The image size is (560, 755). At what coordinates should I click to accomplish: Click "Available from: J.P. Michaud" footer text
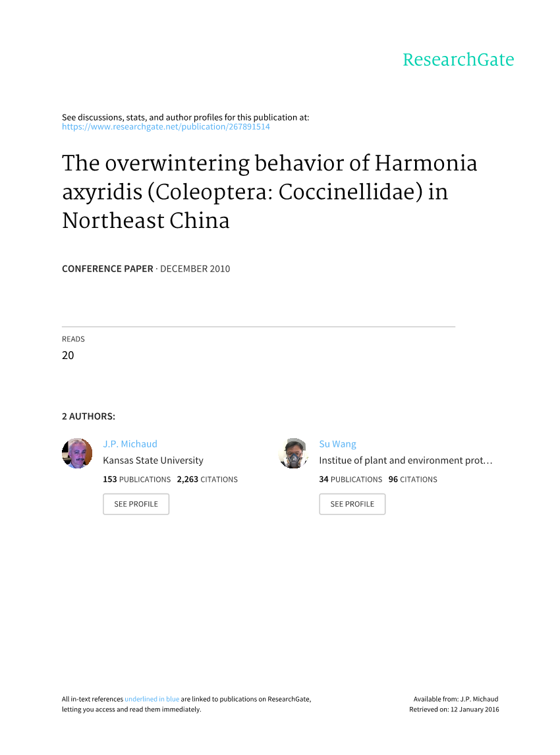456,699
